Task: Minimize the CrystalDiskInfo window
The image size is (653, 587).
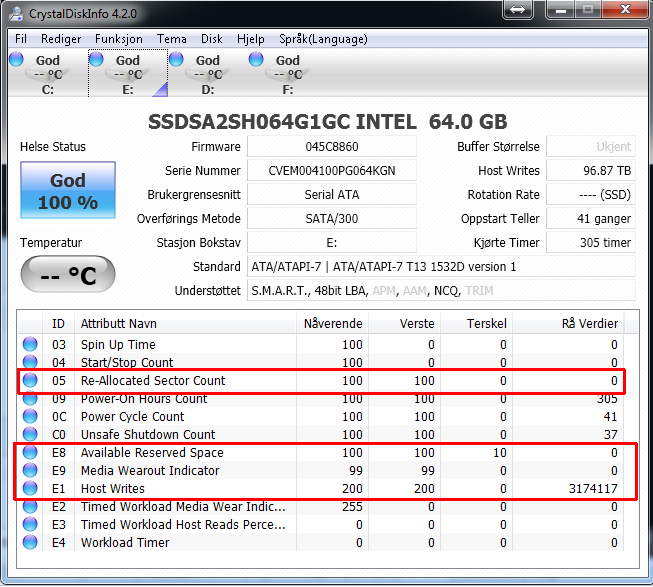Action: [x=561, y=9]
